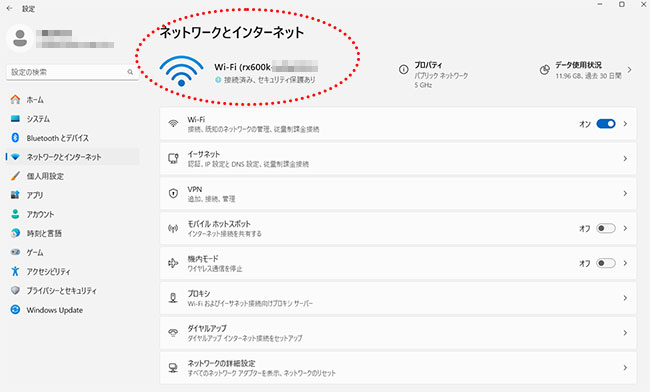Open the イーサネット settings label
This screenshot has width=650, height=392.
pos(204,154)
